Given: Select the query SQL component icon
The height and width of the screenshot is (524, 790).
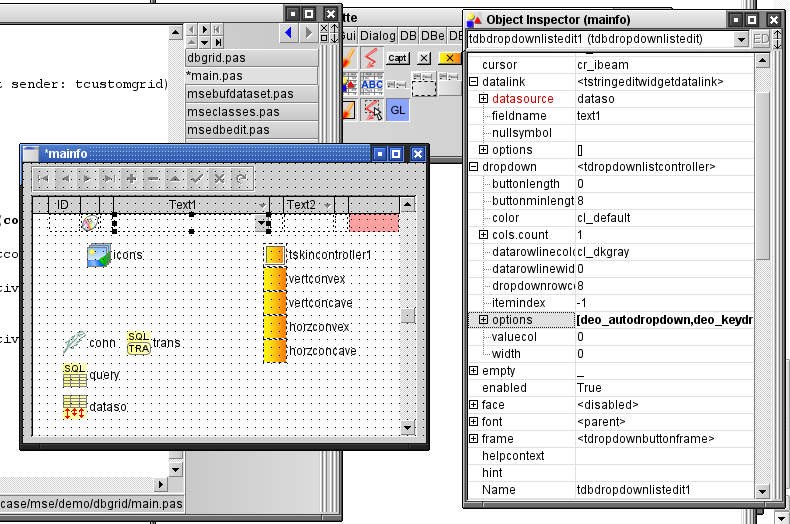Looking at the screenshot, I should 74,375.
